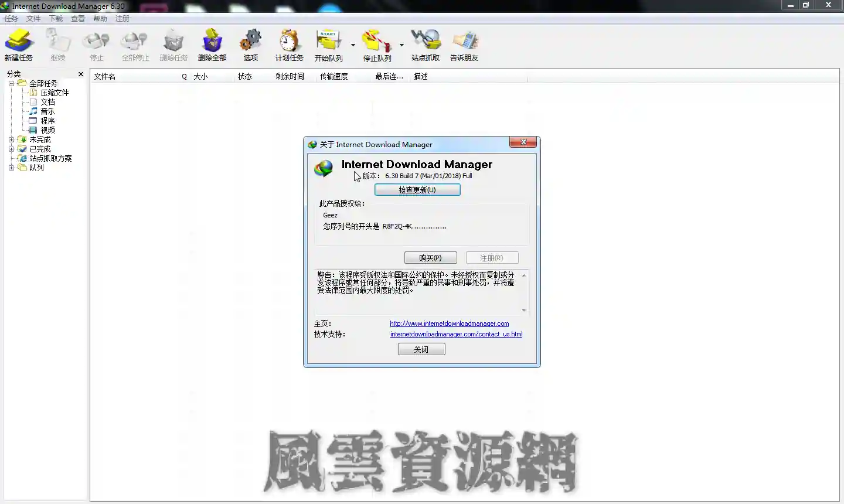Image resolution: width=844 pixels, height=504 pixels.
Task: Open the 注册 menu
Action: pos(122,19)
